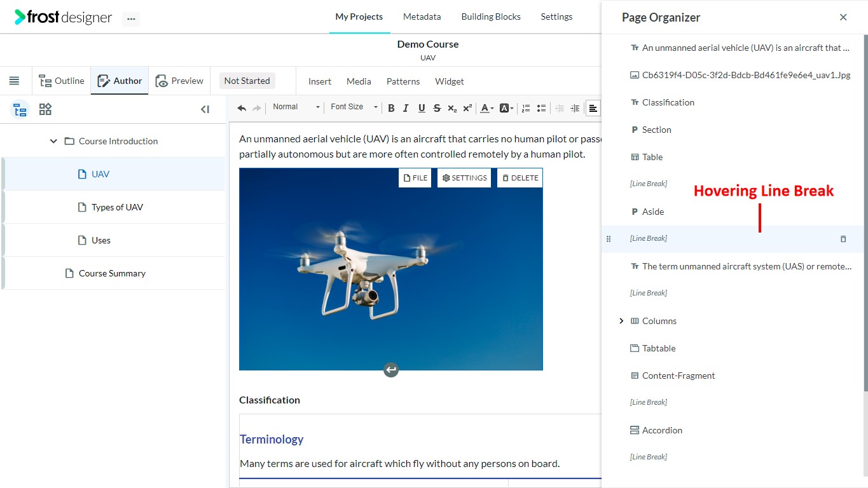Align text left

(593, 108)
